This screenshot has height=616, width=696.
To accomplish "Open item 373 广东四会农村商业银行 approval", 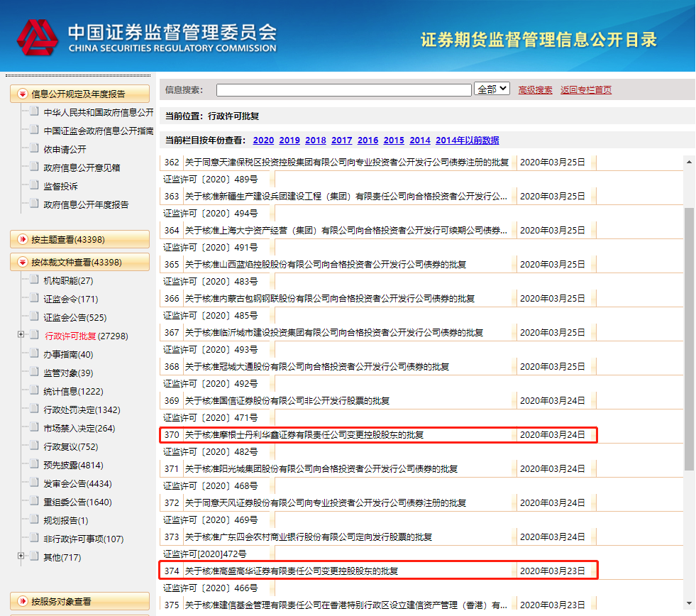I will pyautogui.click(x=309, y=537).
